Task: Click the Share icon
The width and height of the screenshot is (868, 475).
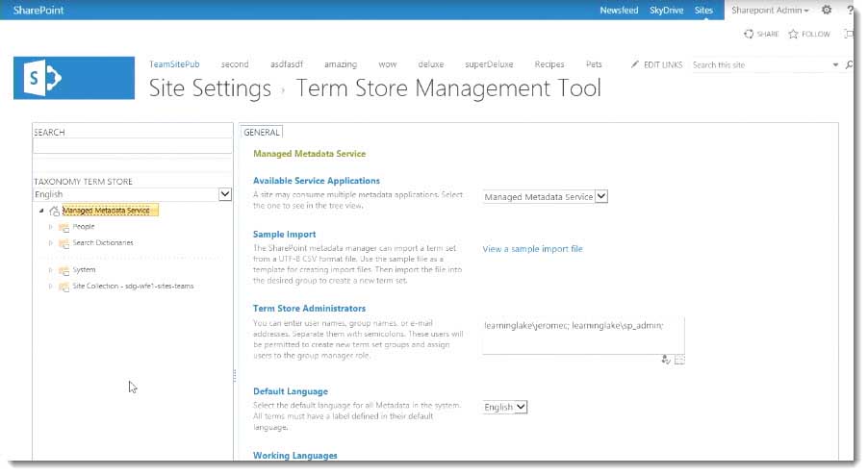Action: pos(749,34)
